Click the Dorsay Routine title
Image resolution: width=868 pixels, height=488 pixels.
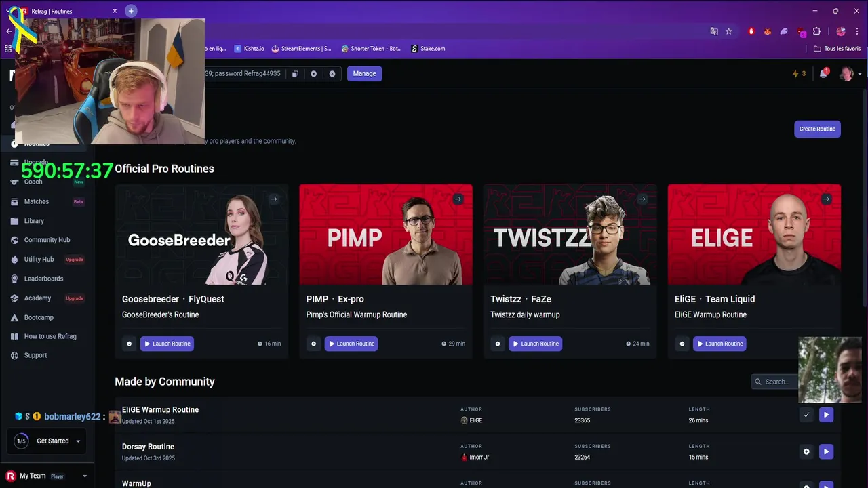click(x=148, y=447)
